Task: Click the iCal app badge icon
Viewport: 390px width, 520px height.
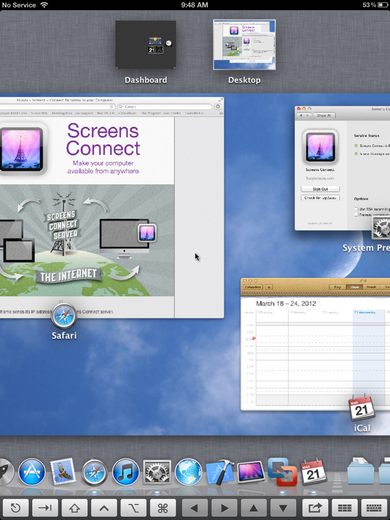Action: click(362, 408)
